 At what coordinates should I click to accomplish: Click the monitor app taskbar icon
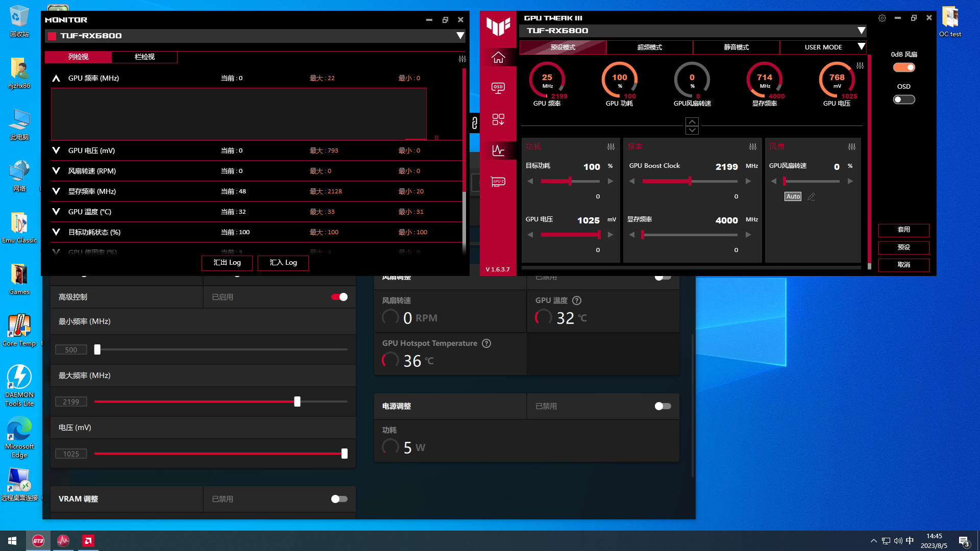[x=63, y=541]
